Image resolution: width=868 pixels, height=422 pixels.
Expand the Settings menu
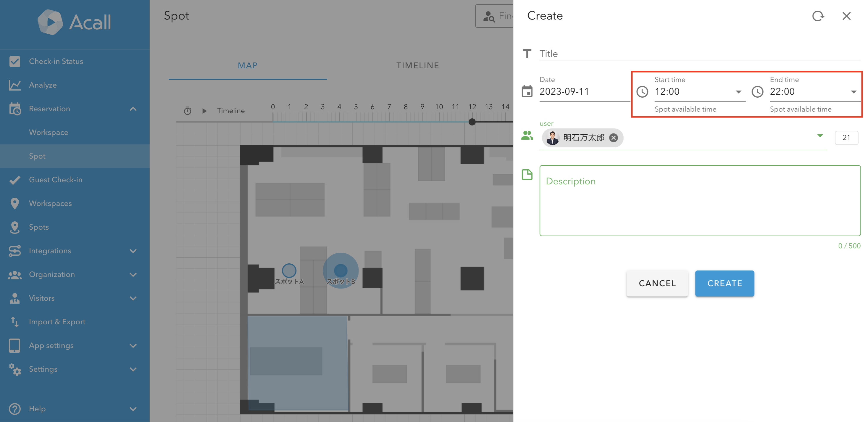tap(133, 369)
